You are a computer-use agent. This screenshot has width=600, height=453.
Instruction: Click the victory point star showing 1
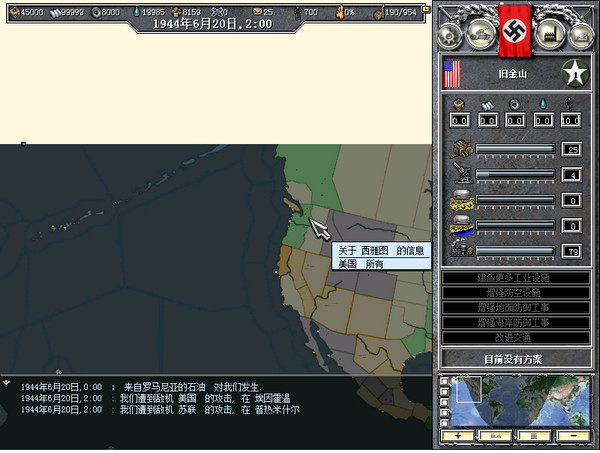point(575,73)
